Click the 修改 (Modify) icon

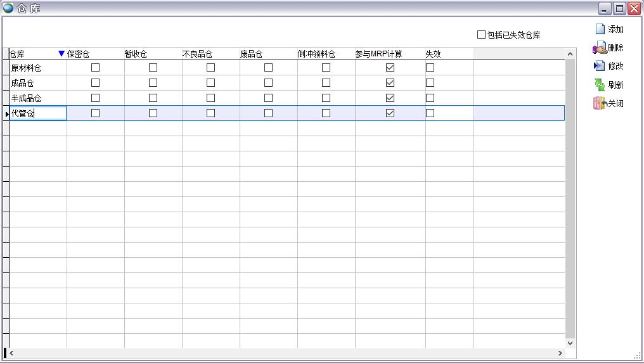[600, 66]
